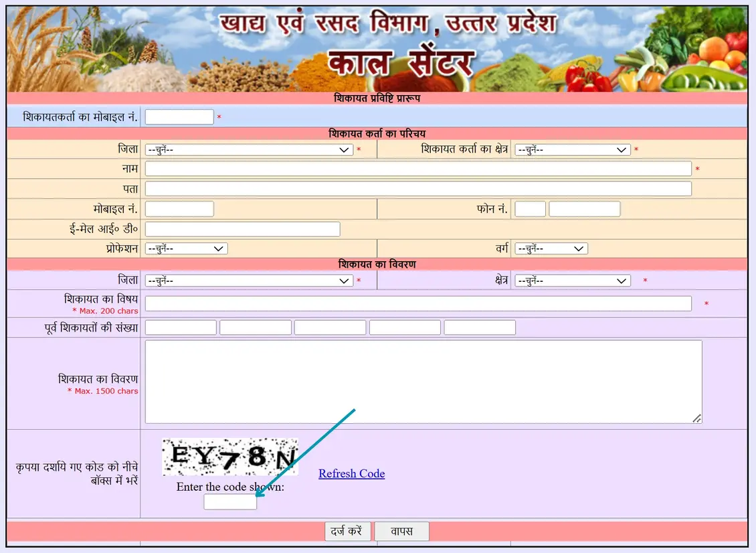
Task: Click the वापस back button
Action: point(401,532)
